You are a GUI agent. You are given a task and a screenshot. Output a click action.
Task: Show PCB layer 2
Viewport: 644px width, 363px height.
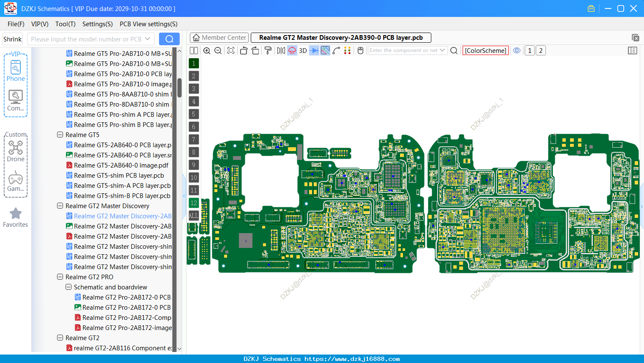194,76
